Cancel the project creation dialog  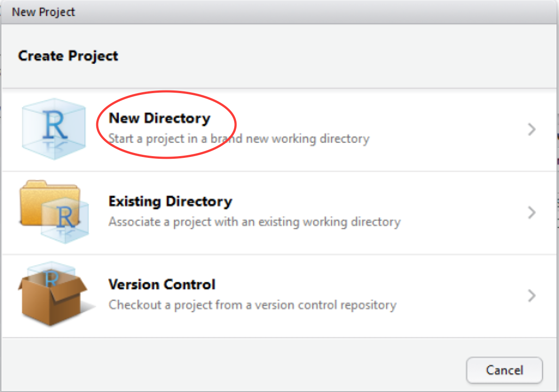[504, 370]
